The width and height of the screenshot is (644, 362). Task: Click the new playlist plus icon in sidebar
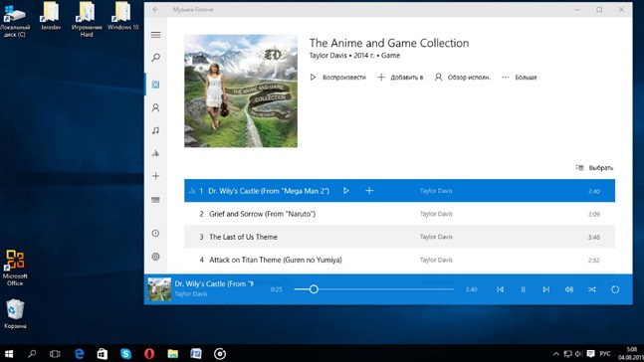tap(155, 176)
